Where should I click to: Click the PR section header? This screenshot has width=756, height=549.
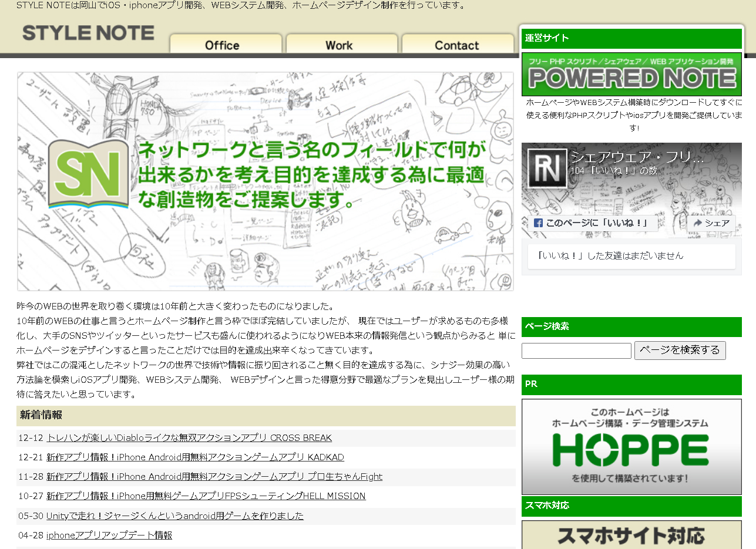click(x=631, y=385)
